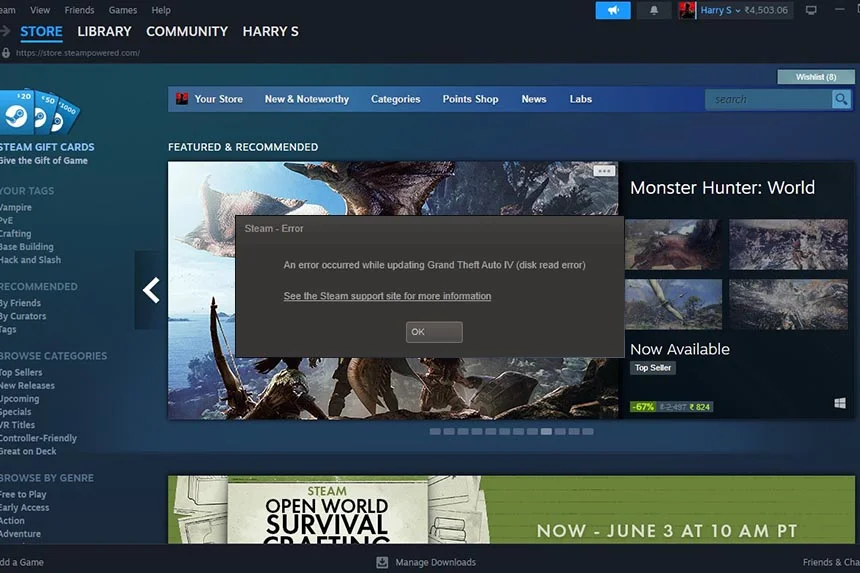Select the Vampire tag
The image size is (860, 573).
16,207
